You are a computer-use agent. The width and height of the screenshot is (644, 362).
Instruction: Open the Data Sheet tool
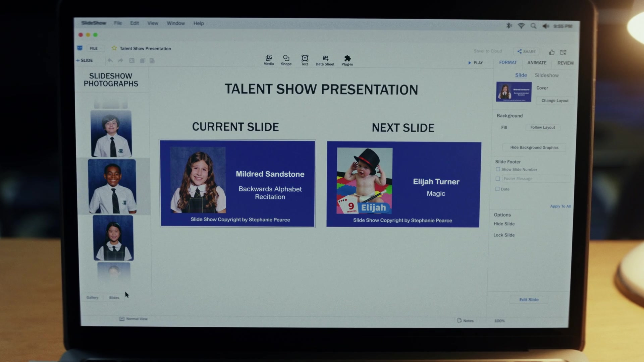coord(325,61)
